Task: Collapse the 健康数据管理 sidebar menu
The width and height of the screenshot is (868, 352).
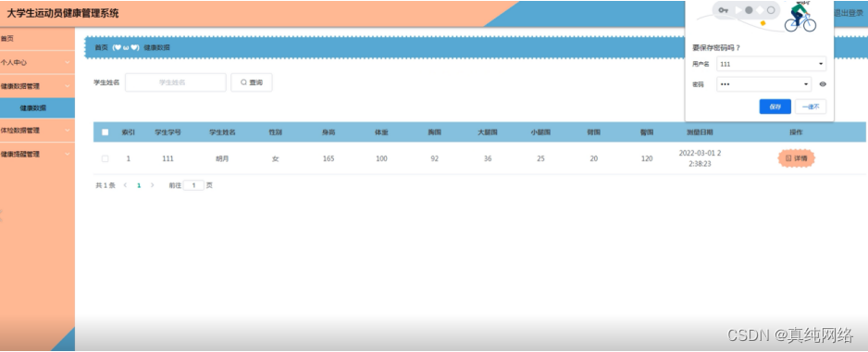Action: point(37,86)
